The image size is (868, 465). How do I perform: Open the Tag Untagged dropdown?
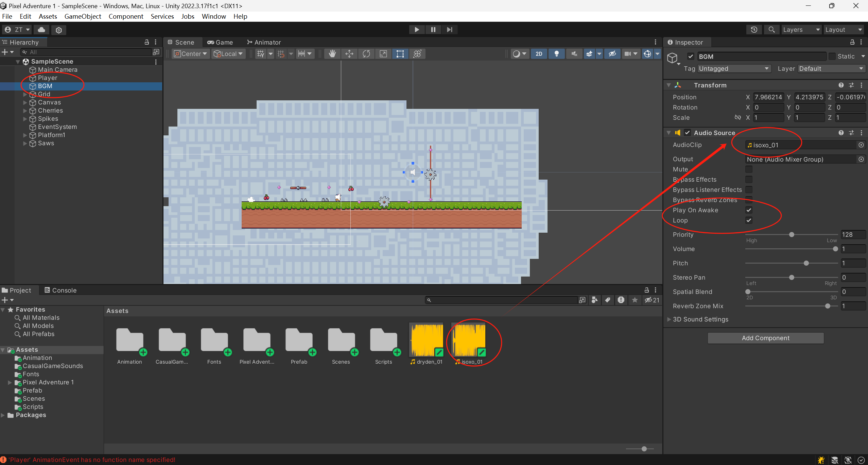(x=733, y=69)
